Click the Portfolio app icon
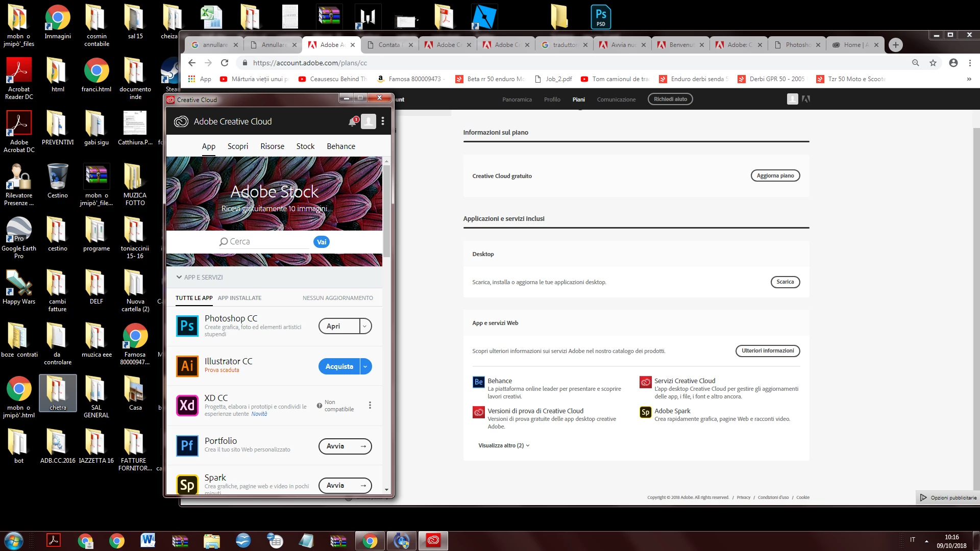Screen dimensions: 980x551 click(187, 446)
